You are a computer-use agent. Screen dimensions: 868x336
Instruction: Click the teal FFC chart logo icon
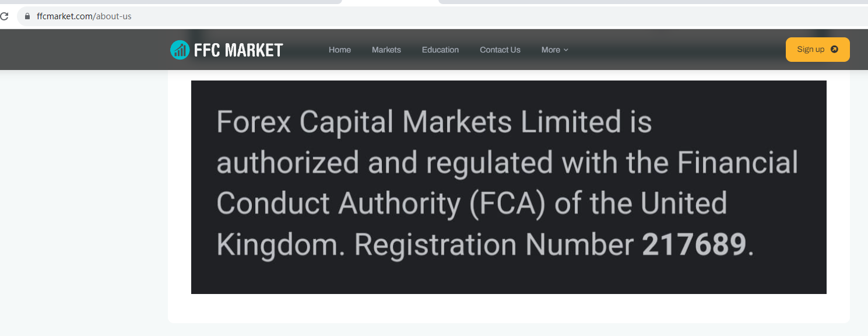(180, 50)
